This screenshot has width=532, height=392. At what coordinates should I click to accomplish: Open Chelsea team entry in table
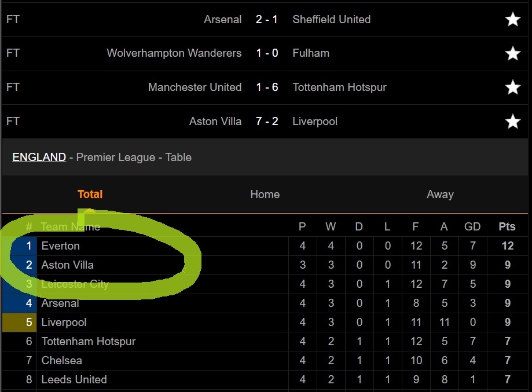click(61, 361)
